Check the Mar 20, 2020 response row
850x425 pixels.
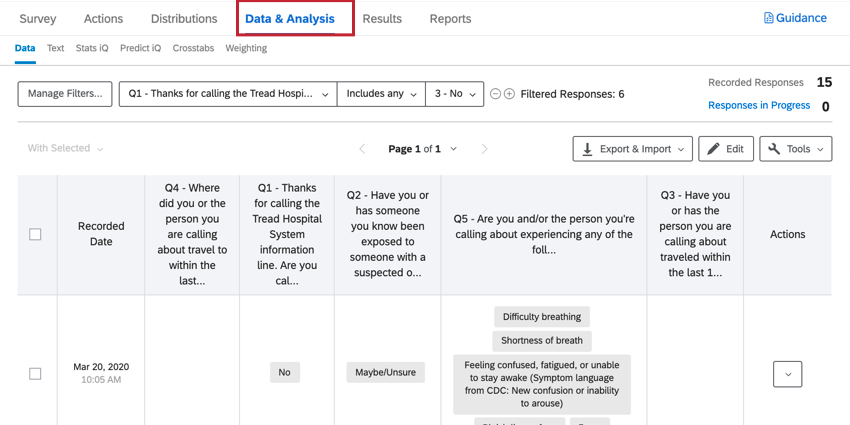click(x=35, y=373)
